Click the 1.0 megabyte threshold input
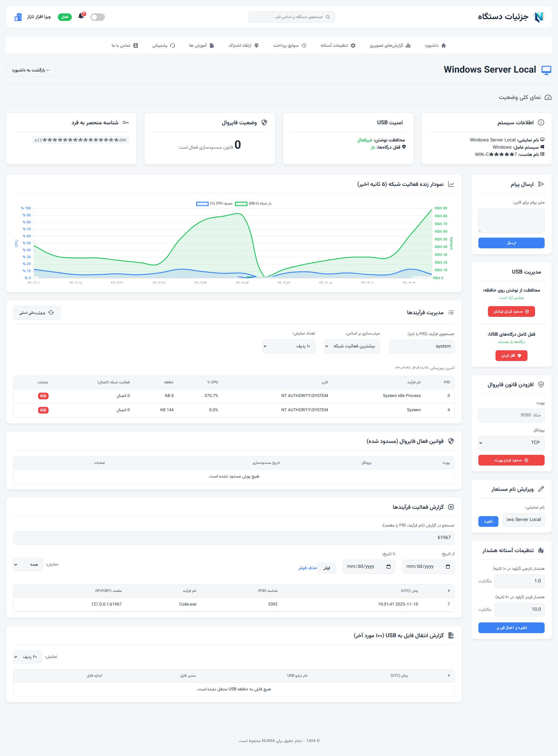Viewport: 558px width, 756px height. pyautogui.click(x=519, y=581)
